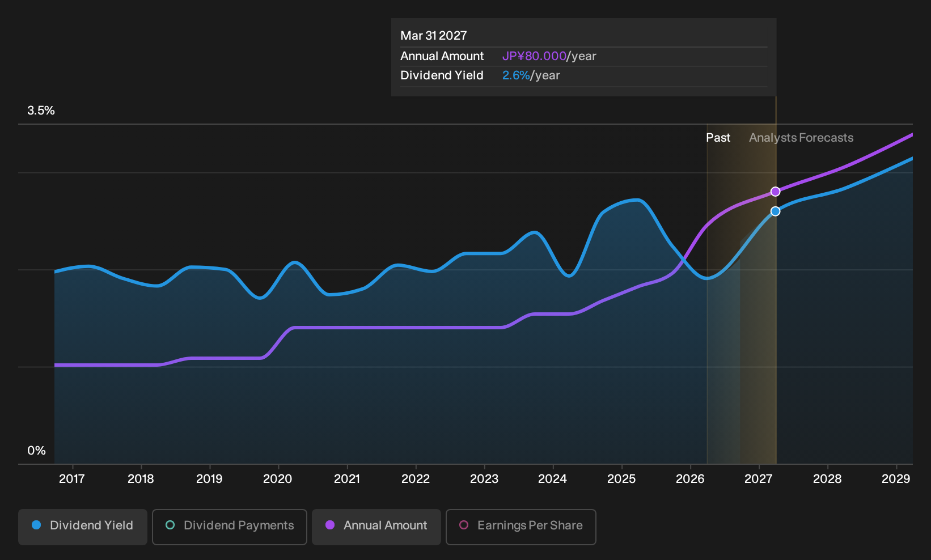
Task: Select the blue Dividend Yield data point
Action: 775,211
